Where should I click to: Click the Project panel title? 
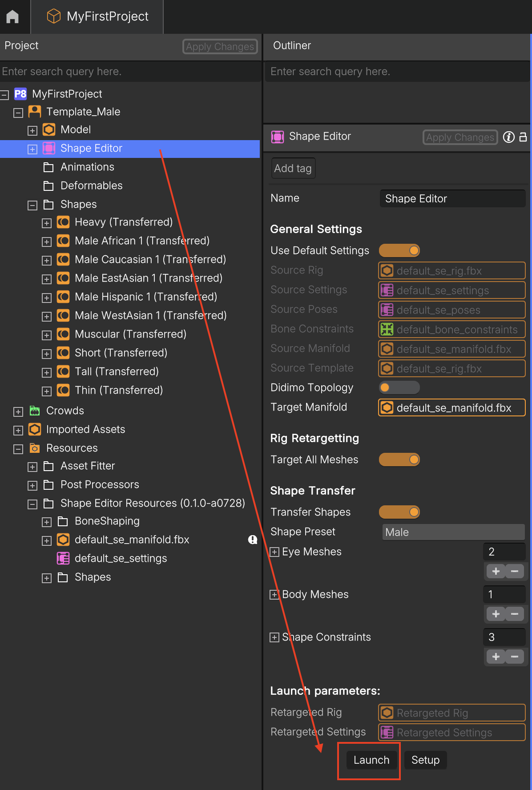pos(21,45)
